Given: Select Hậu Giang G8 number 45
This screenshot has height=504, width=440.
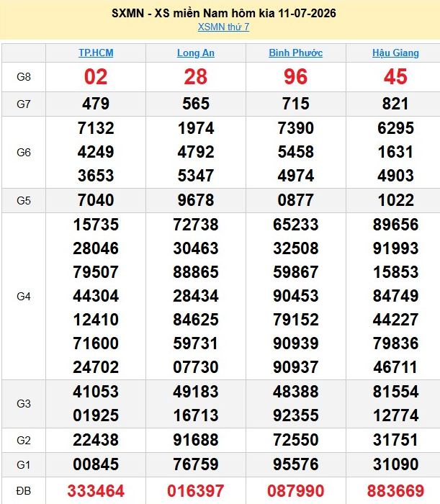Looking at the screenshot, I should click(x=395, y=77).
